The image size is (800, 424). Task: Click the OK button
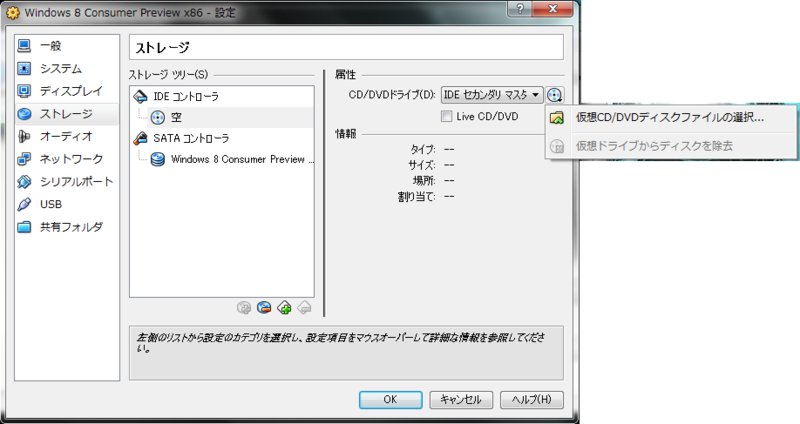[x=390, y=400]
